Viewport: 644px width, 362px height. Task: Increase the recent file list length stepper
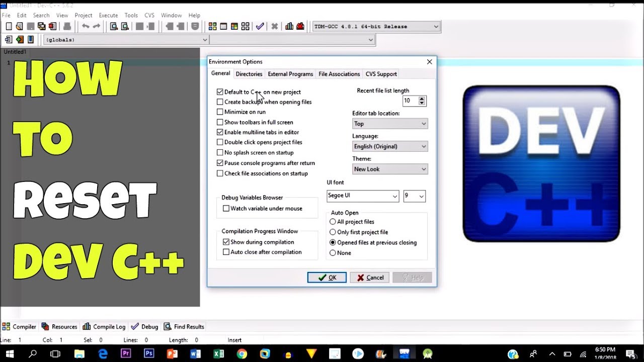click(x=422, y=99)
